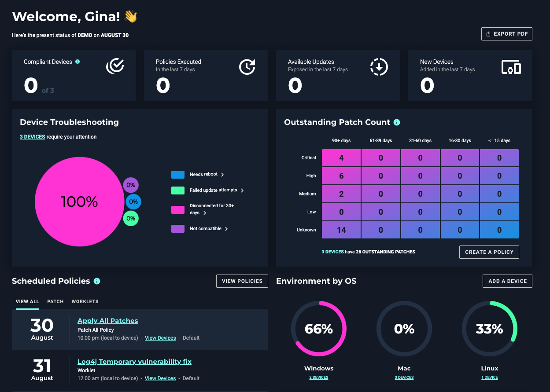The image size is (550, 392).
Task: Open the Compliant Devices info tooltip
Action: 78,62
